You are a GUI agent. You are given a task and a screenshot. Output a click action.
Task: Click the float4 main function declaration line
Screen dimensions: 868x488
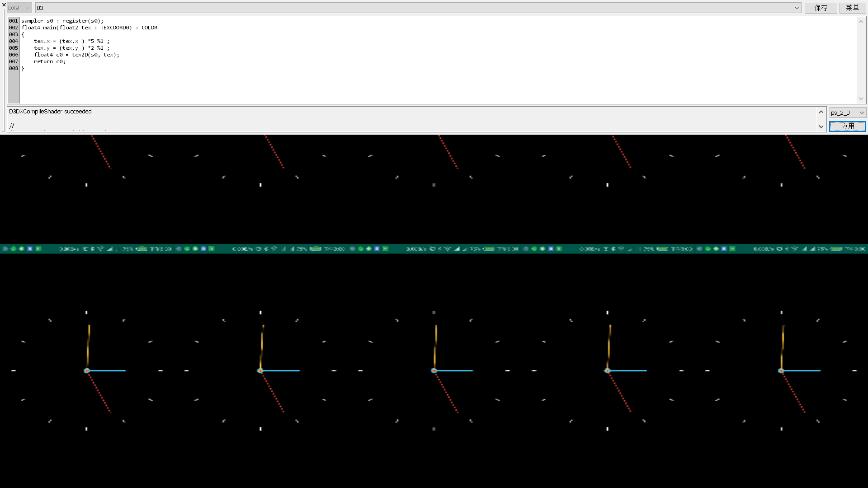[90, 28]
